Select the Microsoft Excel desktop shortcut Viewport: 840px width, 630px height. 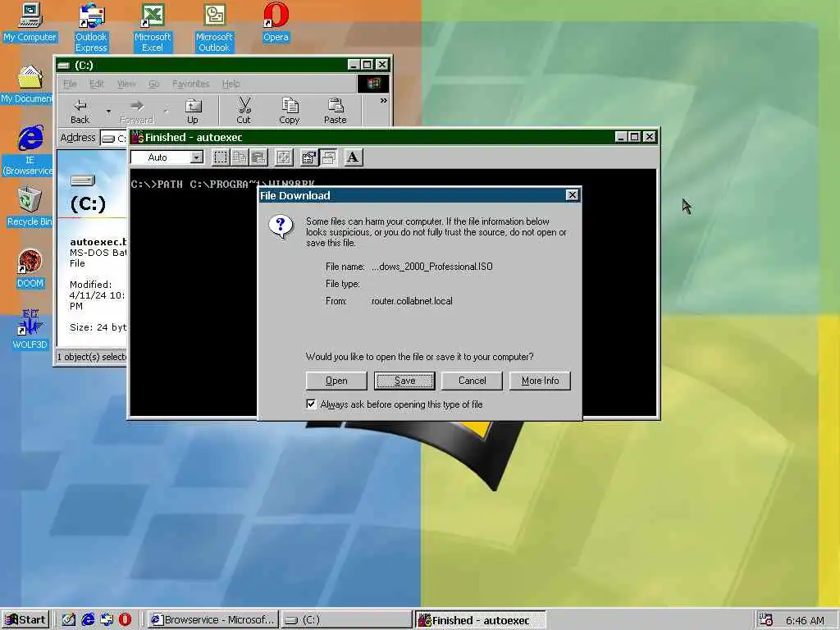(152, 28)
